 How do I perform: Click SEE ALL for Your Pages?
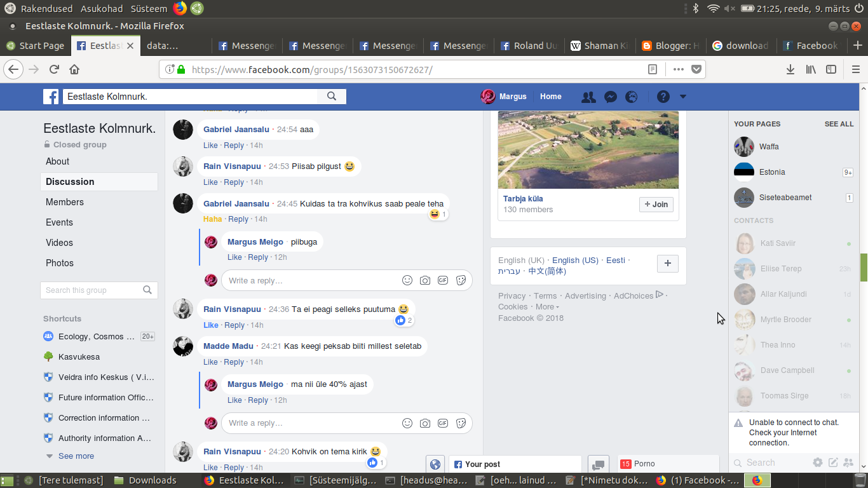[839, 124]
